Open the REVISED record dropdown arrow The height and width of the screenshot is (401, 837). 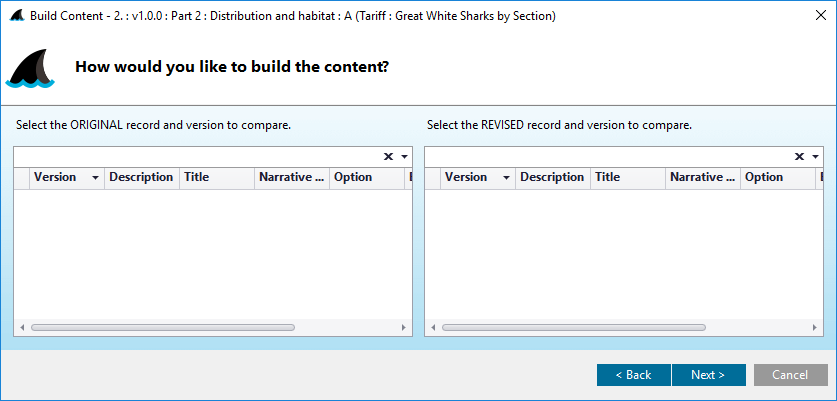click(815, 156)
